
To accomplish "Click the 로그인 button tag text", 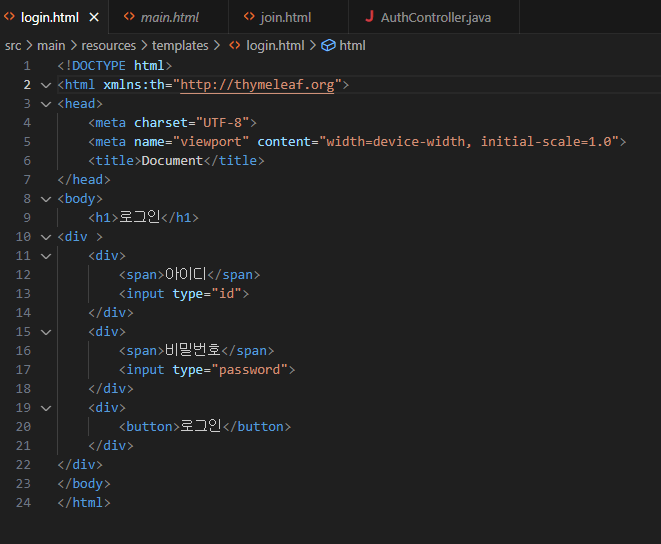I will click(200, 426).
